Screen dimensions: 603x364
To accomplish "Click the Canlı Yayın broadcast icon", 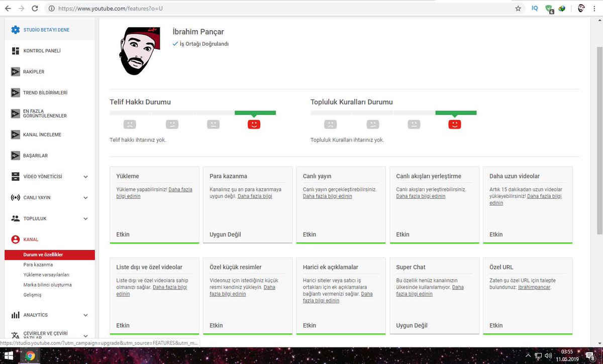I will click(15, 197).
